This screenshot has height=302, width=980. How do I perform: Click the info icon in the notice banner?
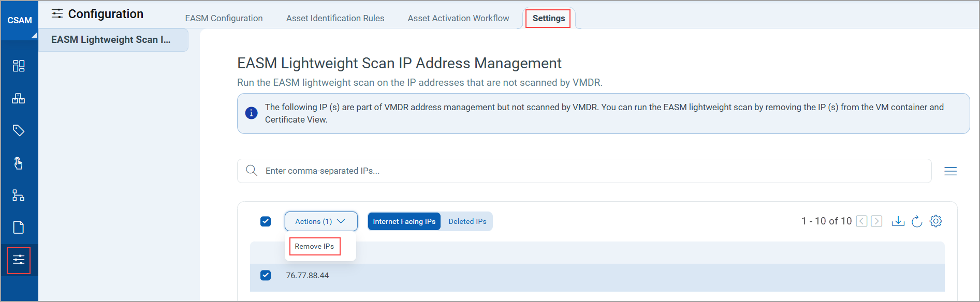[251, 113]
